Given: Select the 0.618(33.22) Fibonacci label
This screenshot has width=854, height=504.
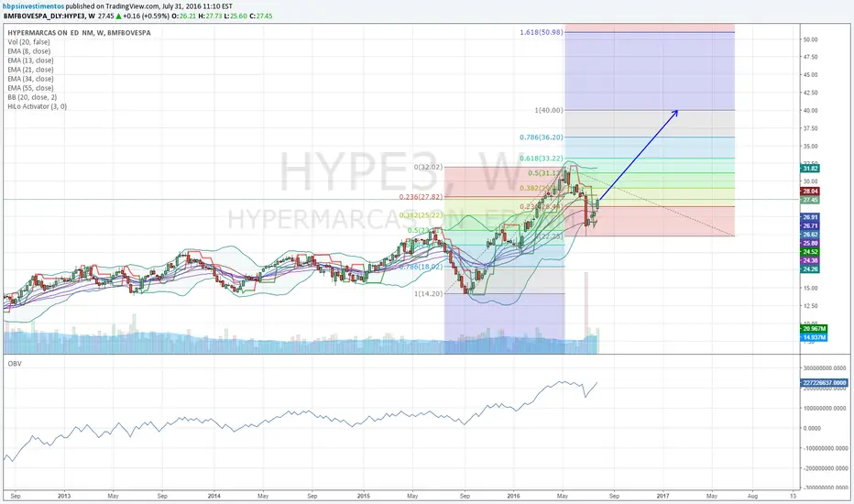Looking at the screenshot, I should coord(542,159).
